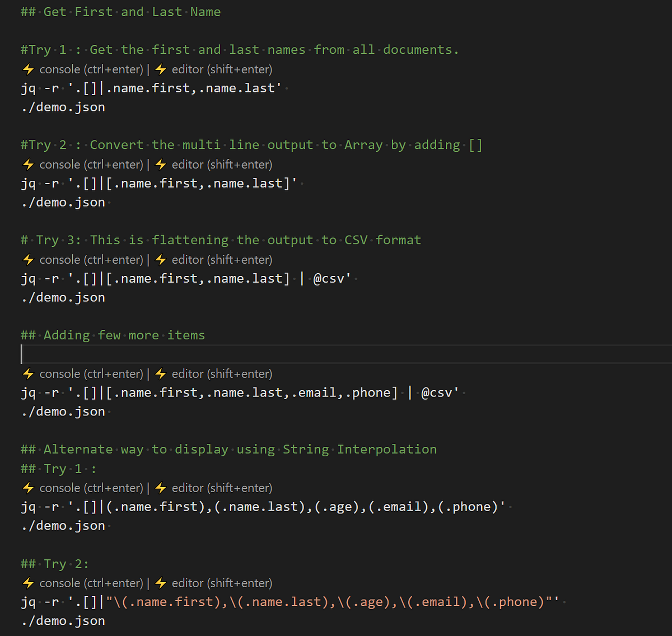Click the editor lightning icon above the Try 2 array command
The image size is (672, 636).
[x=161, y=165]
